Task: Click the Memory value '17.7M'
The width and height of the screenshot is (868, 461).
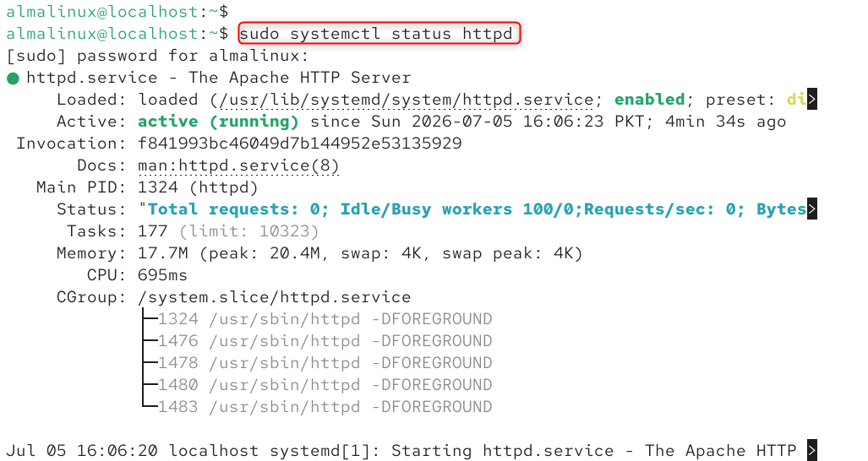Action: 163,253
